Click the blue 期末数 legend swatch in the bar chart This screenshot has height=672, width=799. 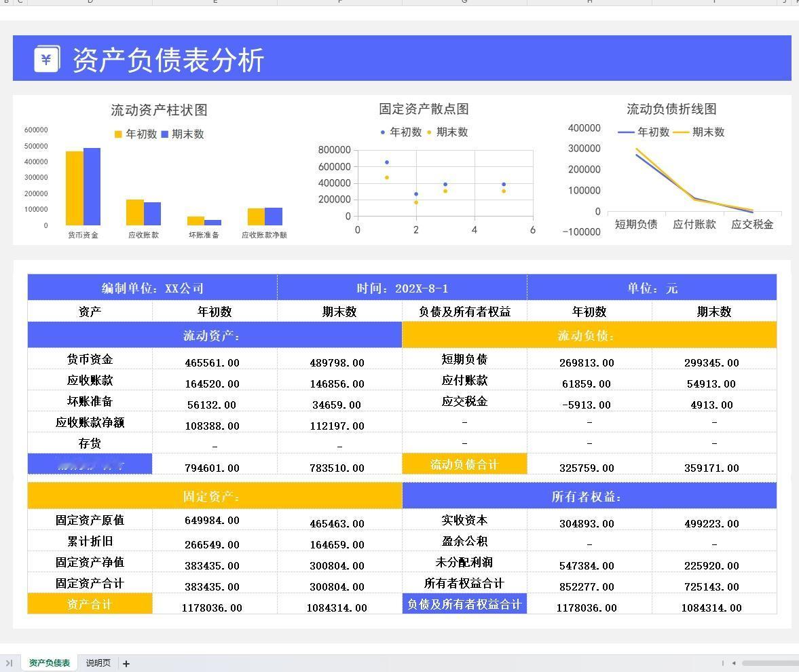[164, 134]
